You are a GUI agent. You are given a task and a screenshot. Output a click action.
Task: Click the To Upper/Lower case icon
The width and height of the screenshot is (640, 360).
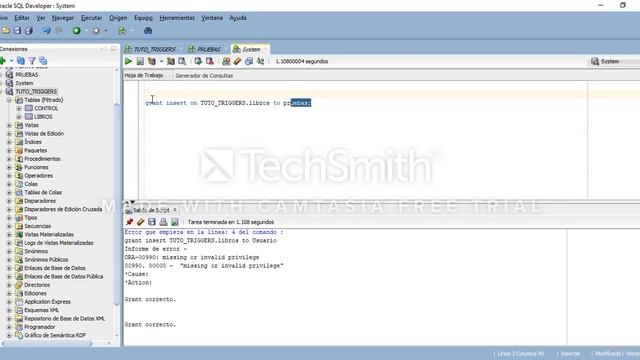(260, 61)
